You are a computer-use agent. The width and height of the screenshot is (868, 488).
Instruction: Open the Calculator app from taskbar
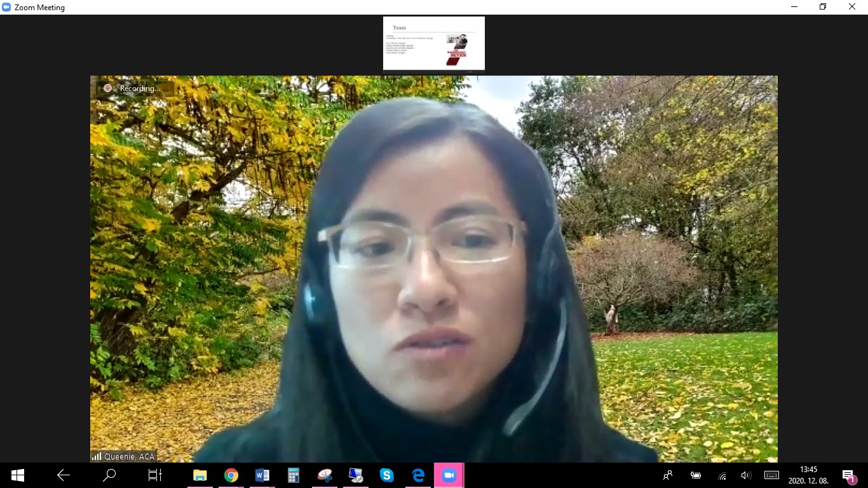[x=293, y=475]
